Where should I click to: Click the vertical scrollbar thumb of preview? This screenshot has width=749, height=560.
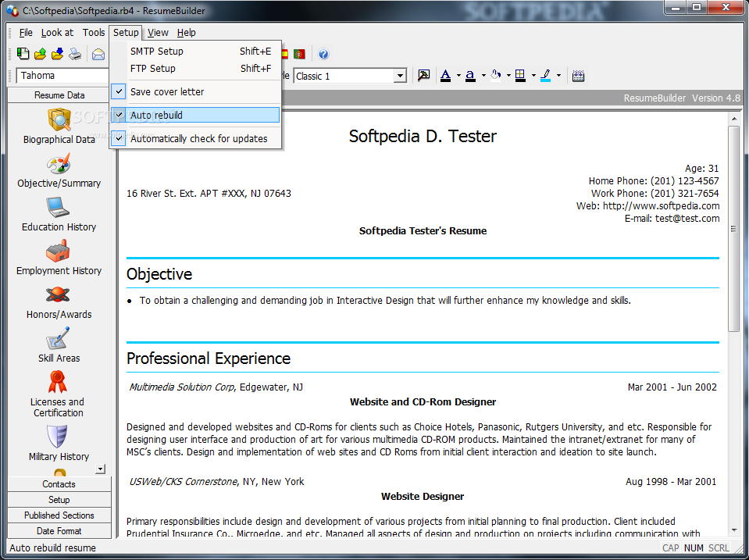(x=733, y=229)
